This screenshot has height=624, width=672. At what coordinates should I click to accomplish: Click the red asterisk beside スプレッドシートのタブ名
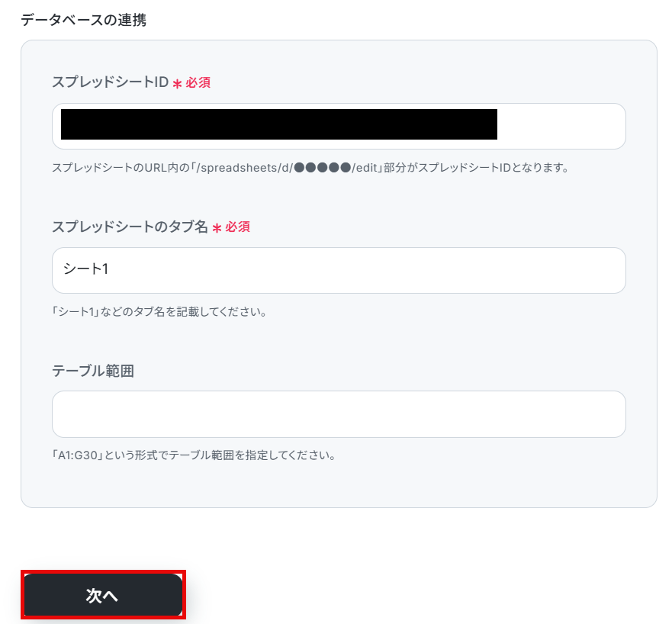pos(217,227)
